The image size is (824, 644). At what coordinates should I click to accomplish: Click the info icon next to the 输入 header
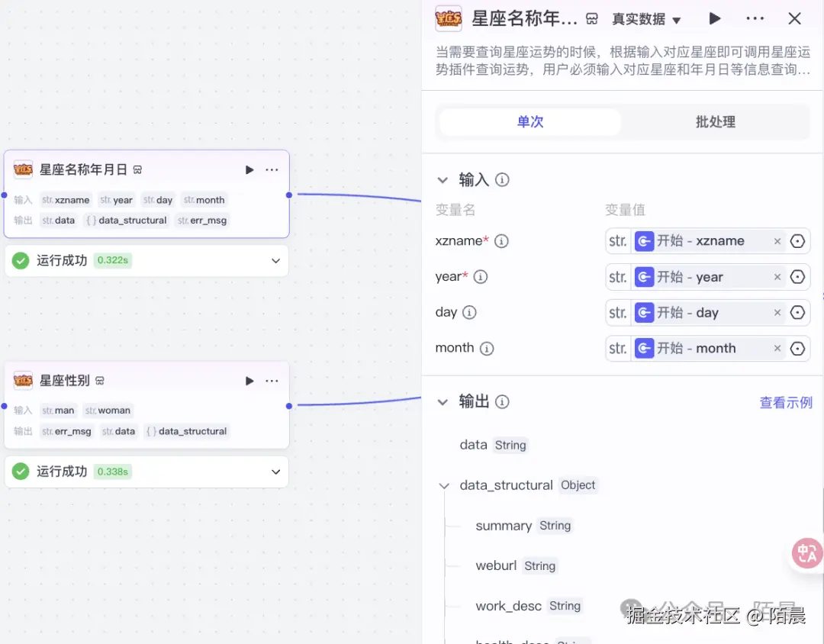tap(501, 180)
